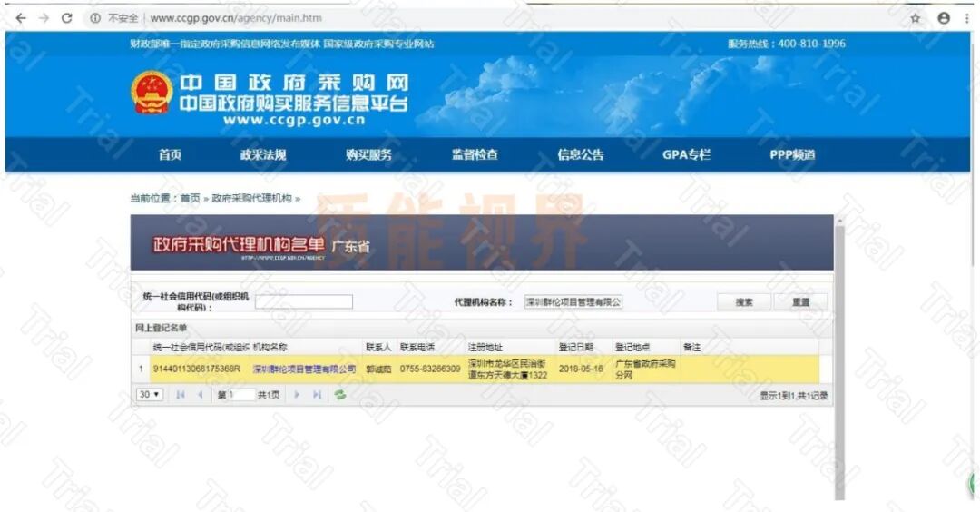
Task: Click the 登记日期 column header
Action: tap(583, 347)
